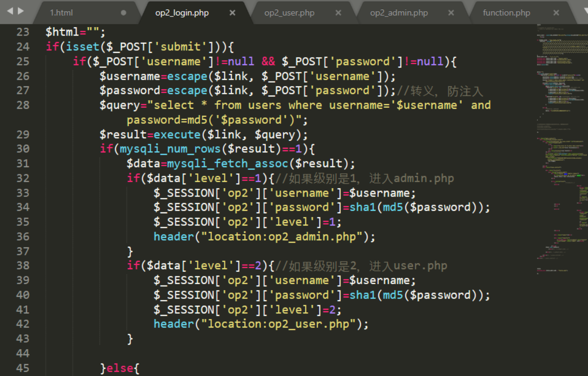
Task: Click line number 30 in the gutter
Action: (23, 149)
